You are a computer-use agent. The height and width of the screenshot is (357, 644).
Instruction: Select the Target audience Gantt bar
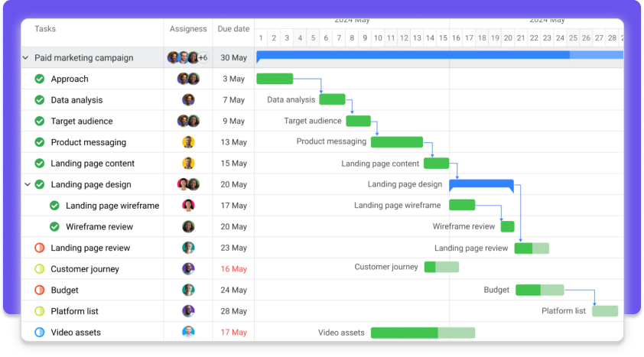click(x=359, y=121)
